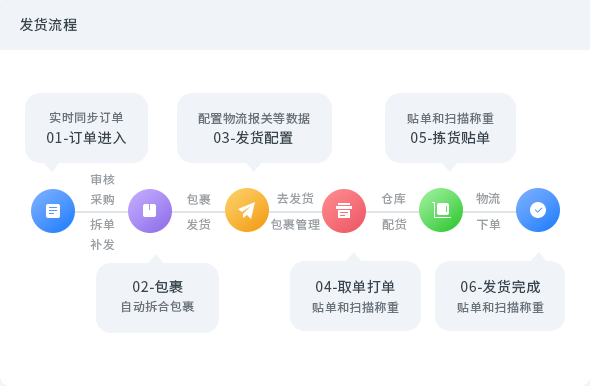This screenshot has height=386, width=590.
Task: Click the orange paper plane icon
Action: 247,210
